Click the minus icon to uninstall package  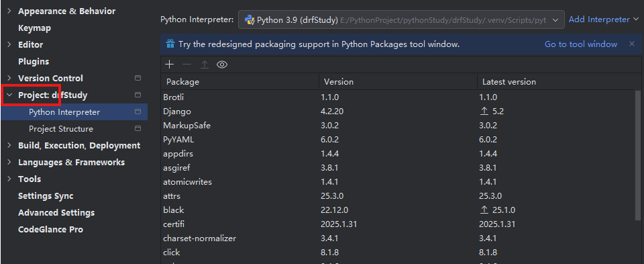click(x=187, y=64)
